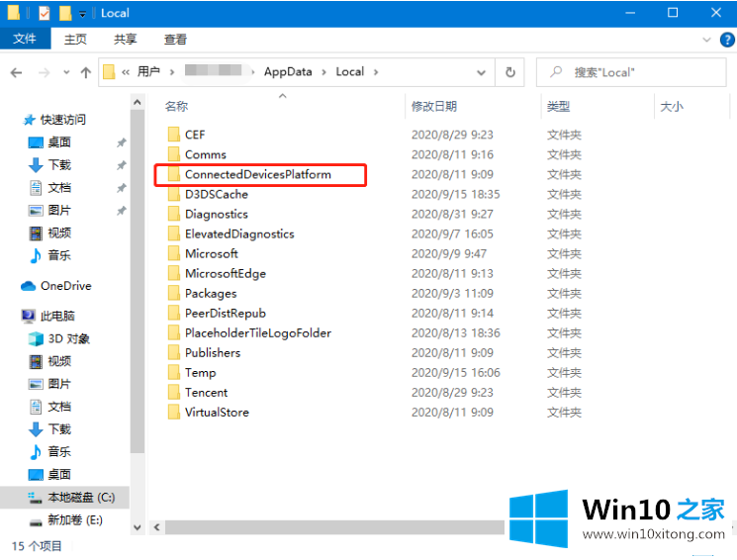Open the help question mark icon
Screen dimensions: 737x560
coord(726,40)
